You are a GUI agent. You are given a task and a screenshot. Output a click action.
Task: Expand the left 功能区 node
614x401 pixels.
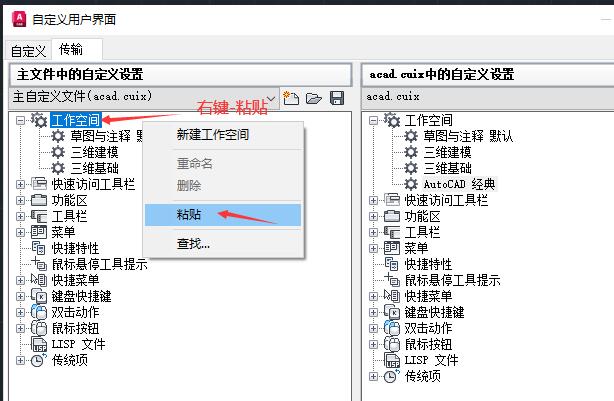click(x=20, y=200)
